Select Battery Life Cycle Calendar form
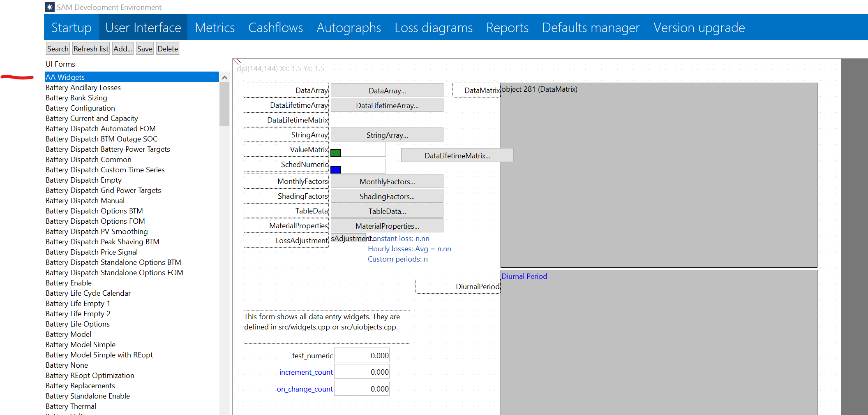Screen dimensions: 868x415 coord(88,293)
